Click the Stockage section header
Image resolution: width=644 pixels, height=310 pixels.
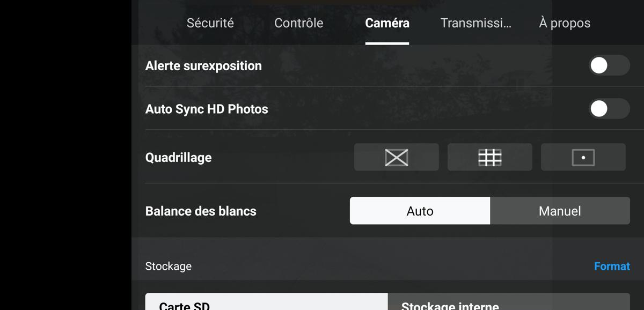(x=169, y=266)
